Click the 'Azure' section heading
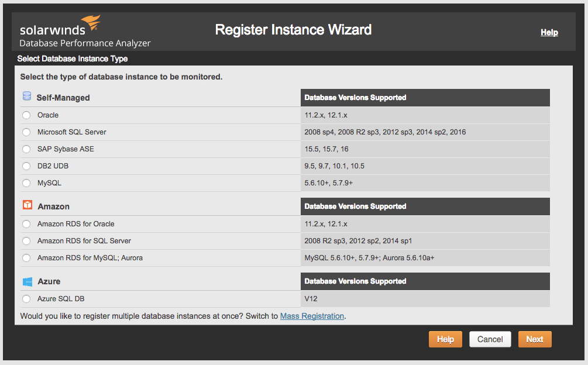 point(49,281)
